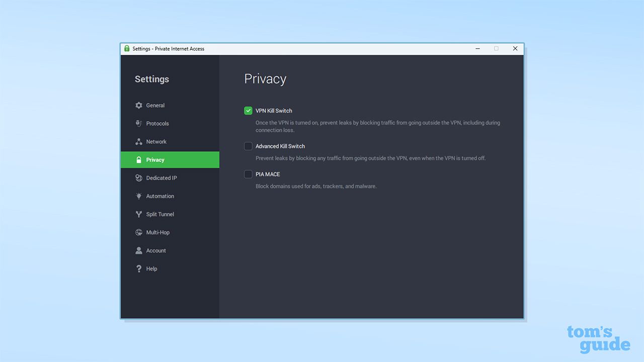Image resolution: width=644 pixels, height=362 pixels.
Task: Click the General gear icon
Action: pyautogui.click(x=139, y=106)
